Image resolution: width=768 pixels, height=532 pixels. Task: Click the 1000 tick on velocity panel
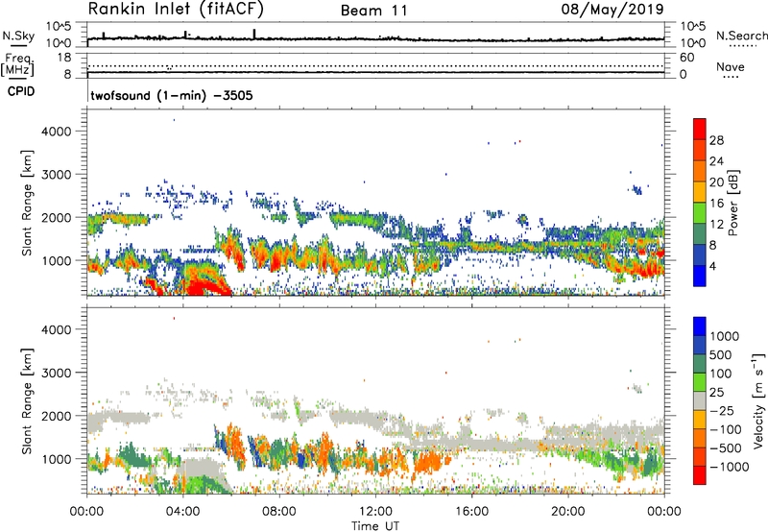point(57,459)
